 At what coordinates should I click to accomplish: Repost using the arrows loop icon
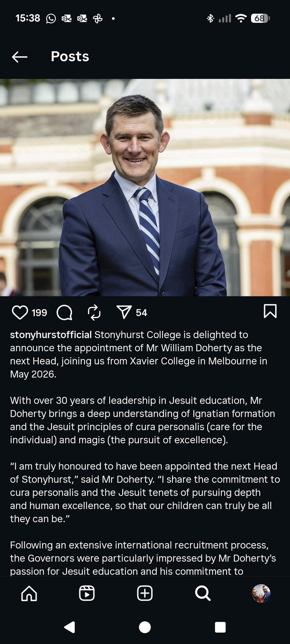pyautogui.click(x=94, y=312)
